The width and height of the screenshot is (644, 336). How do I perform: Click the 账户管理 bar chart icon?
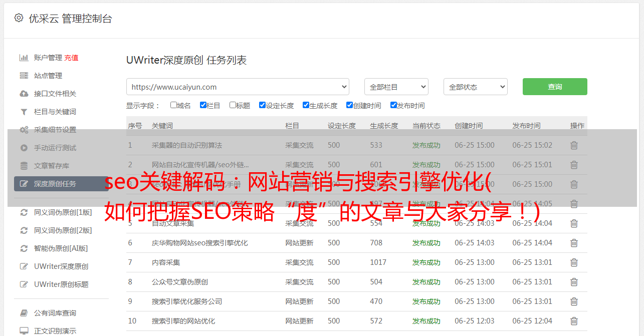click(24, 58)
